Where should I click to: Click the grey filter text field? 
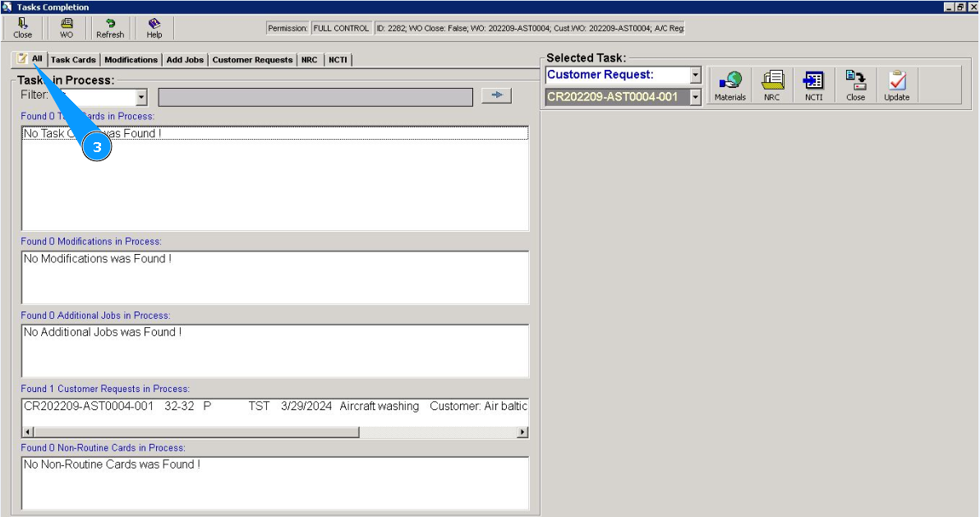coord(315,98)
